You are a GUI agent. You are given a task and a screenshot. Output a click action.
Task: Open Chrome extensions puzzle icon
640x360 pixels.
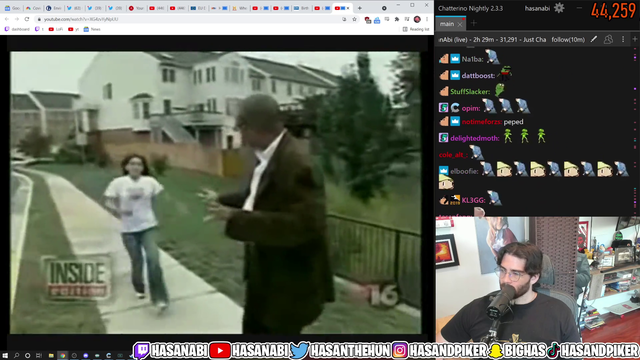tap(396, 19)
